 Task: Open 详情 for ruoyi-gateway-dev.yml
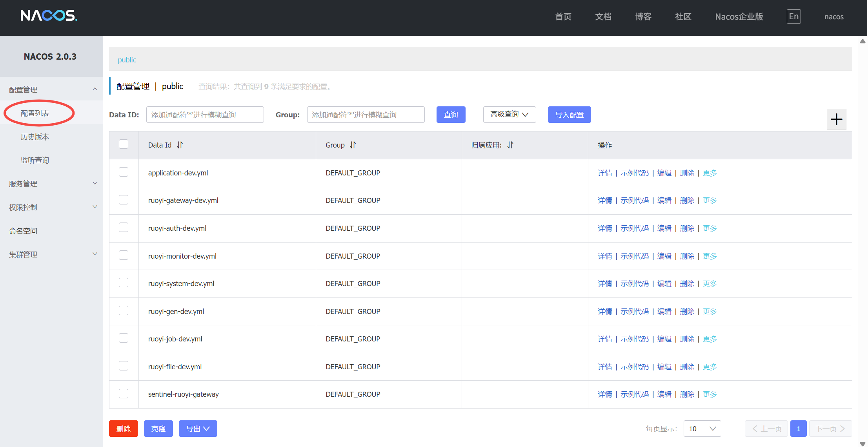pyautogui.click(x=605, y=201)
